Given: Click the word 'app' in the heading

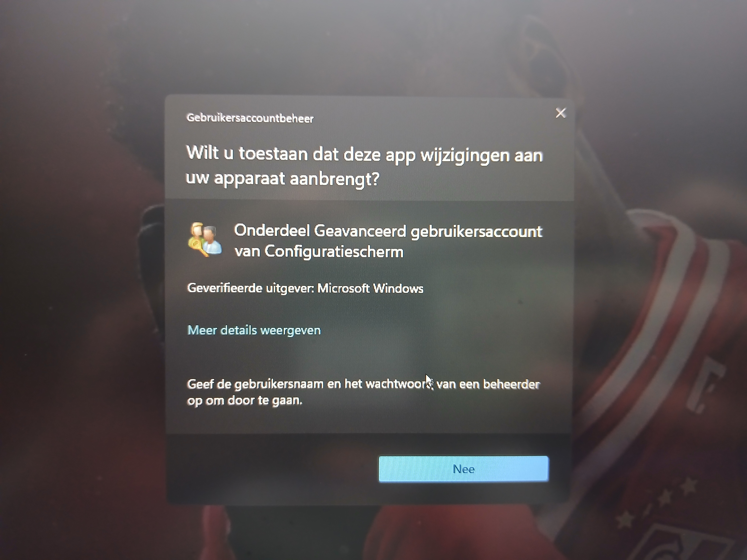Looking at the screenshot, I should [400, 156].
